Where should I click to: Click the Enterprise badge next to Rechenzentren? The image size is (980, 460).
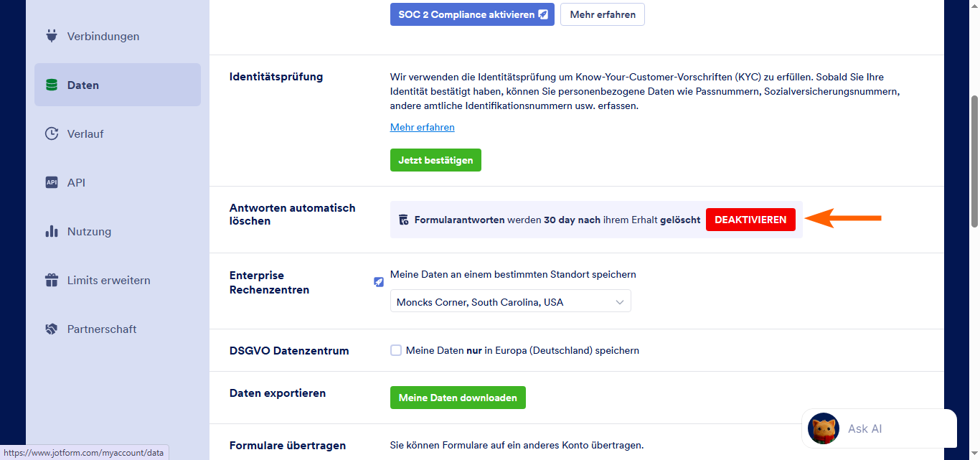pos(379,282)
